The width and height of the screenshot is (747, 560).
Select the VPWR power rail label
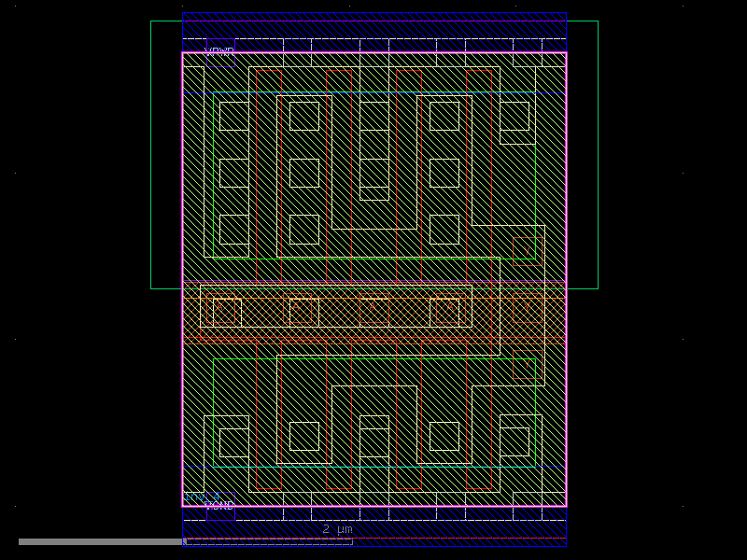pyautogui.click(x=218, y=51)
